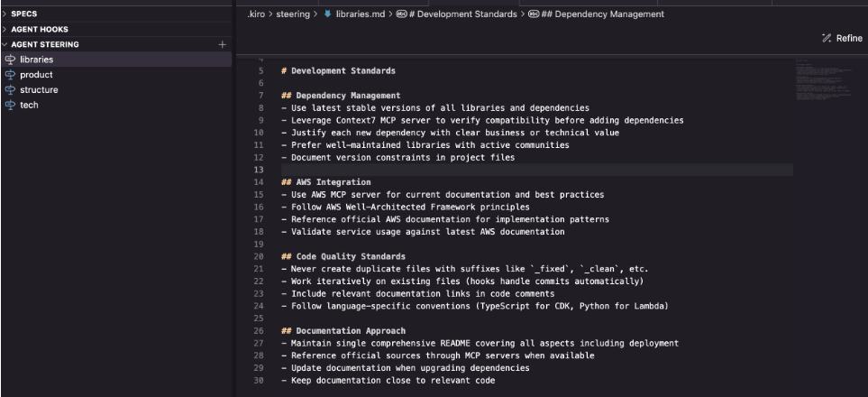The height and width of the screenshot is (397, 868).
Task: Click the signpost icon beside tech
Action: coord(10,105)
